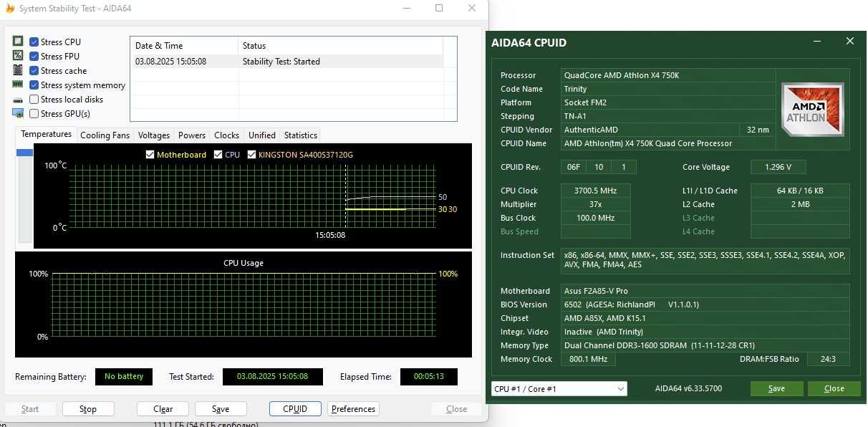Click the disk drive icon beside Stress local disks
The height and width of the screenshot is (427, 868).
pyautogui.click(x=18, y=100)
